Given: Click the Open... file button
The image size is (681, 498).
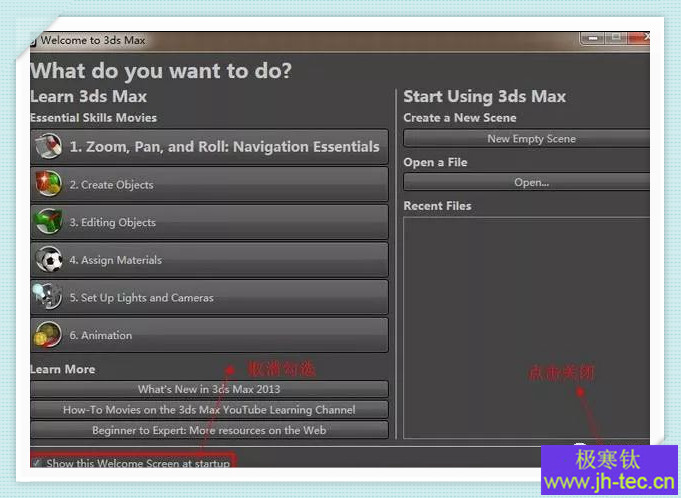Looking at the screenshot, I should (527, 182).
